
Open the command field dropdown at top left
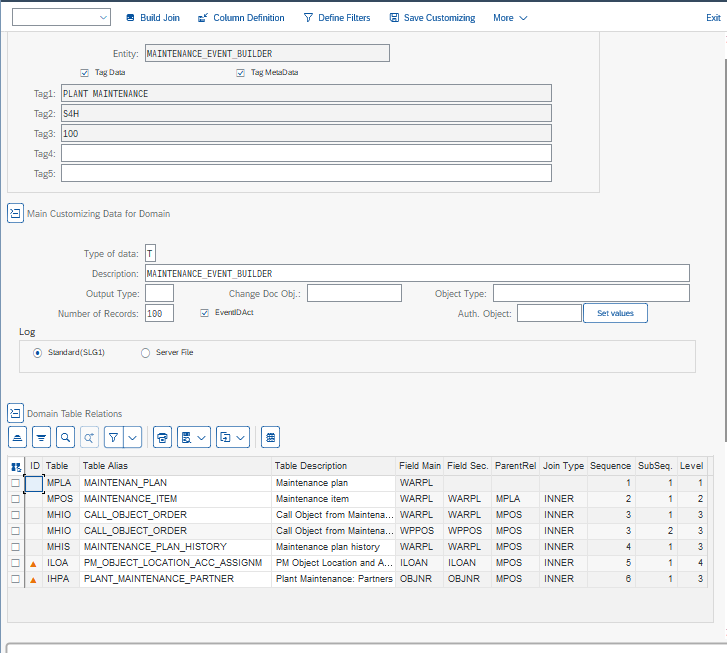click(104, 18)
